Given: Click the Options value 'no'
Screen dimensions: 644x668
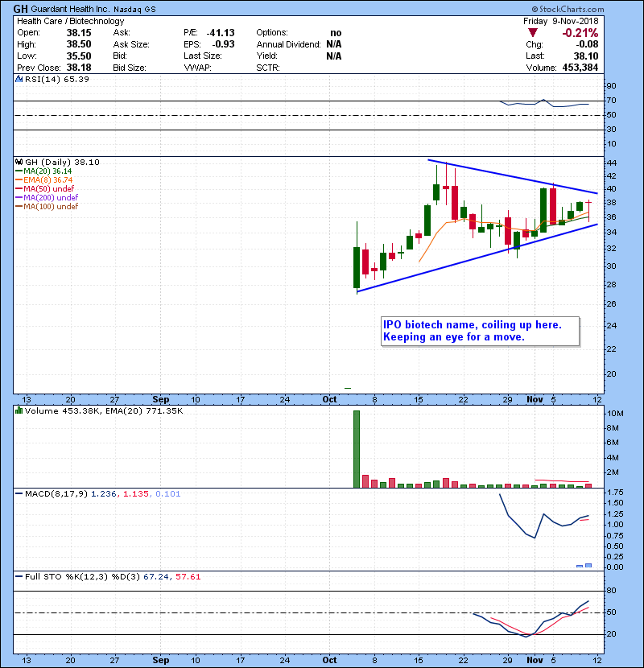Looking at the screenshot, I should pyautogui.click(x=336, y=33).
